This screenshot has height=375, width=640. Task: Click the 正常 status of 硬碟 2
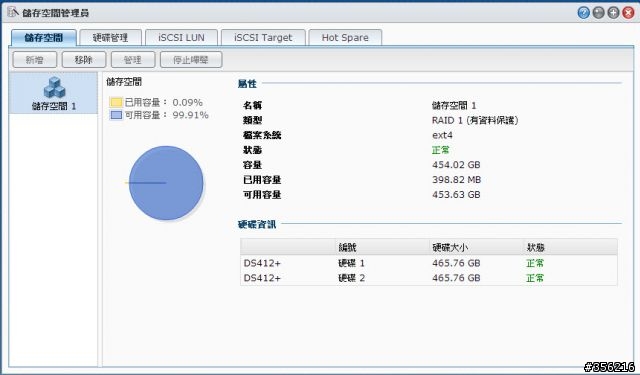(x=535, y=278)
